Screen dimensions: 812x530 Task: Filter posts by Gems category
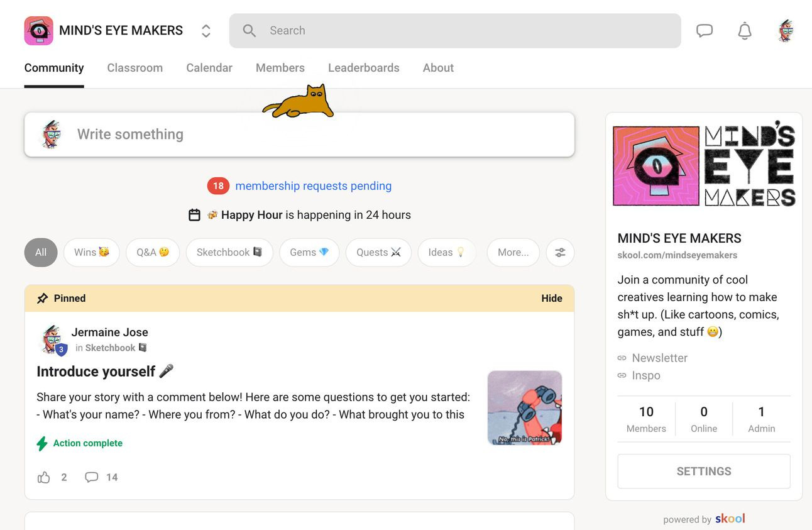coord(309,253)
